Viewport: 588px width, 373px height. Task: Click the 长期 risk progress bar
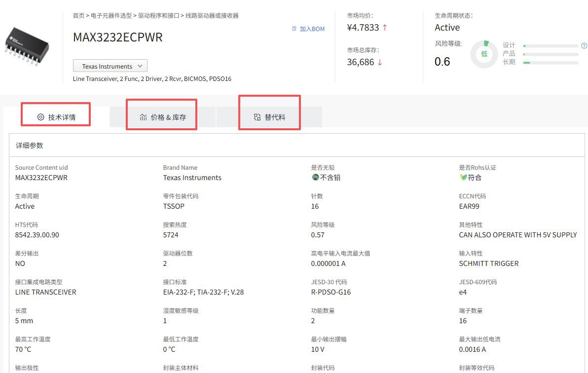point(551,63)
